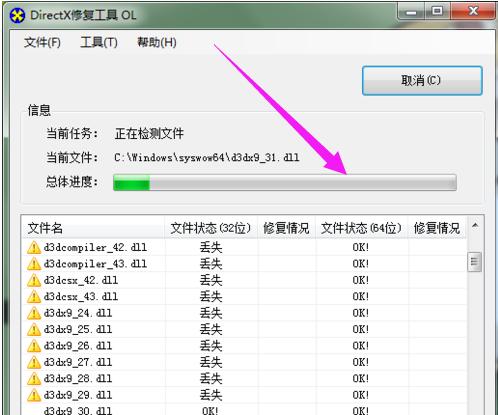This screenshot has height=415, width=498.
Task: Open the 工具(T) menu
Action: point(99,42)
